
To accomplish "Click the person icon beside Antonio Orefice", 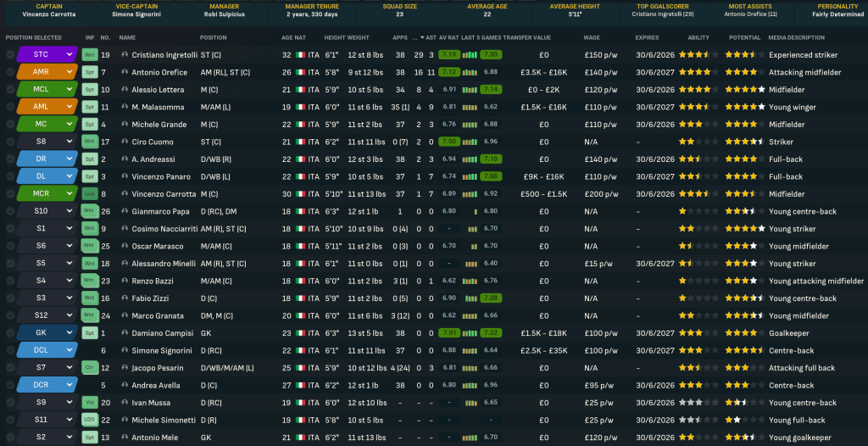I will pyautogui.click(x=125, y=72).
